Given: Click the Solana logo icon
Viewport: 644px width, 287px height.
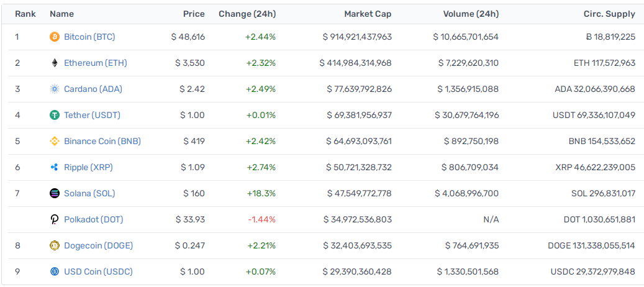Looking at the screenshot, I should [55, 193].
